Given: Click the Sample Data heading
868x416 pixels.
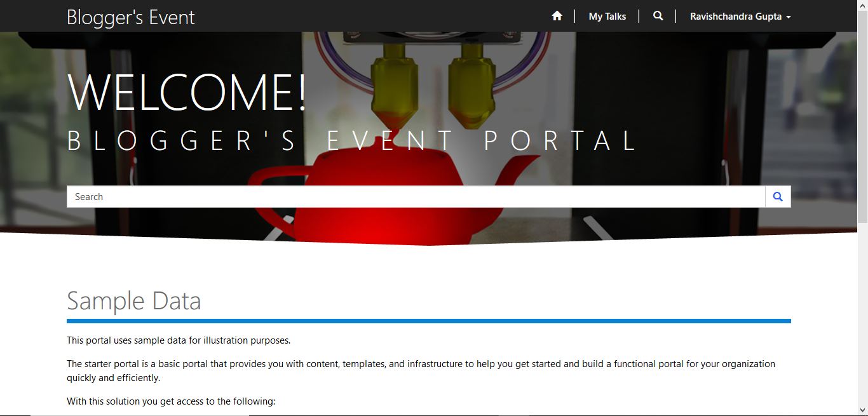Looking at the screenshot, I should click(x=134, y=300).
